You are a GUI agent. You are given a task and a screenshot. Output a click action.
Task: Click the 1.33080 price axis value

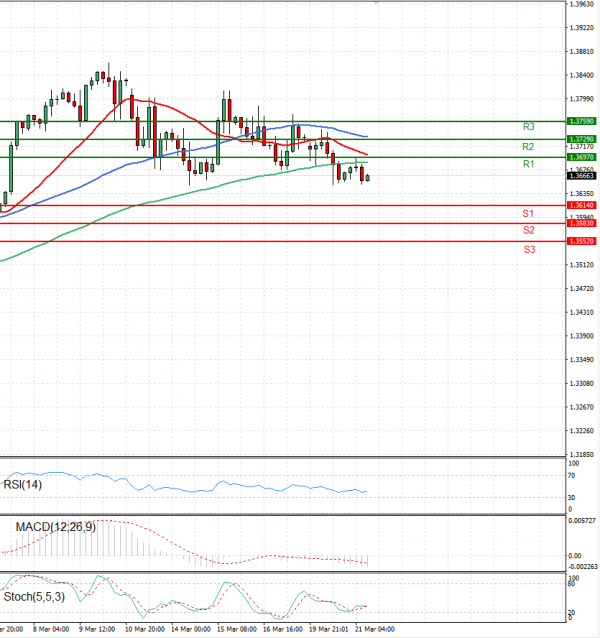(x=582, y=383)
